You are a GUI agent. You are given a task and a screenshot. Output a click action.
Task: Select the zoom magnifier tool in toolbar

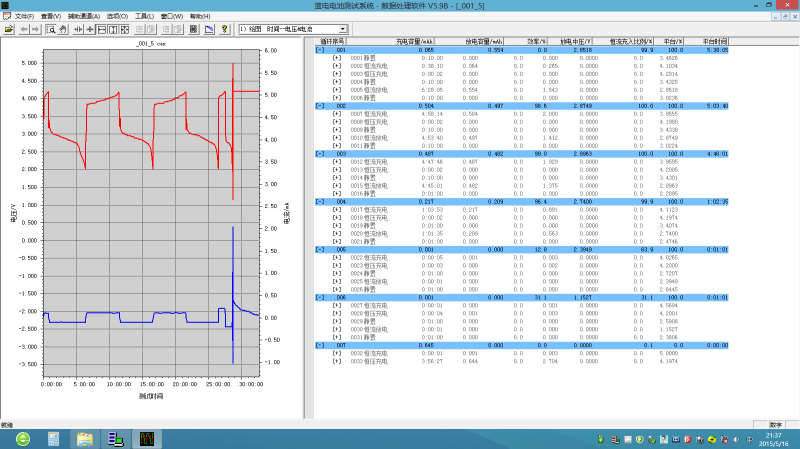(51, 29)
